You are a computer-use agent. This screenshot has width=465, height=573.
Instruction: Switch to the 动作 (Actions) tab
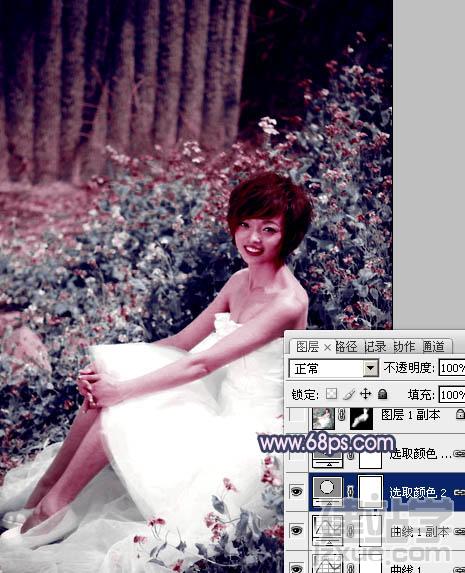pos(404,346)
